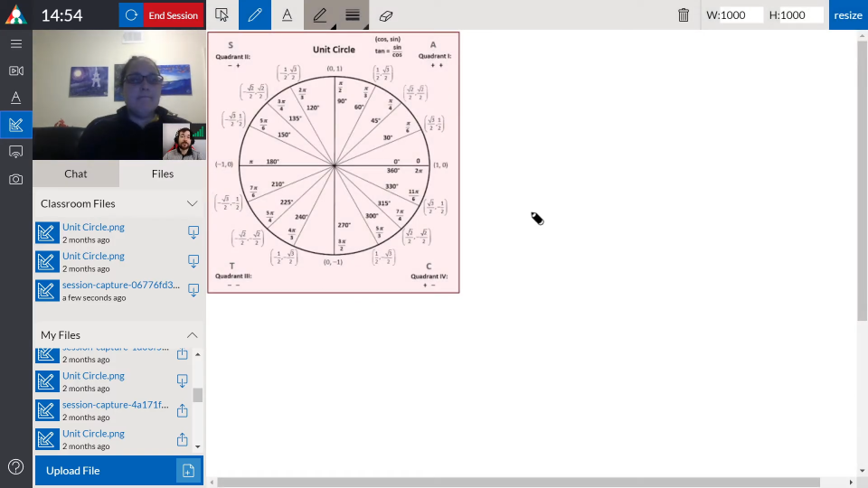This screenshot has height=488, width=868.
Task: Open the help question mark icon
Action: coord(16,467)
